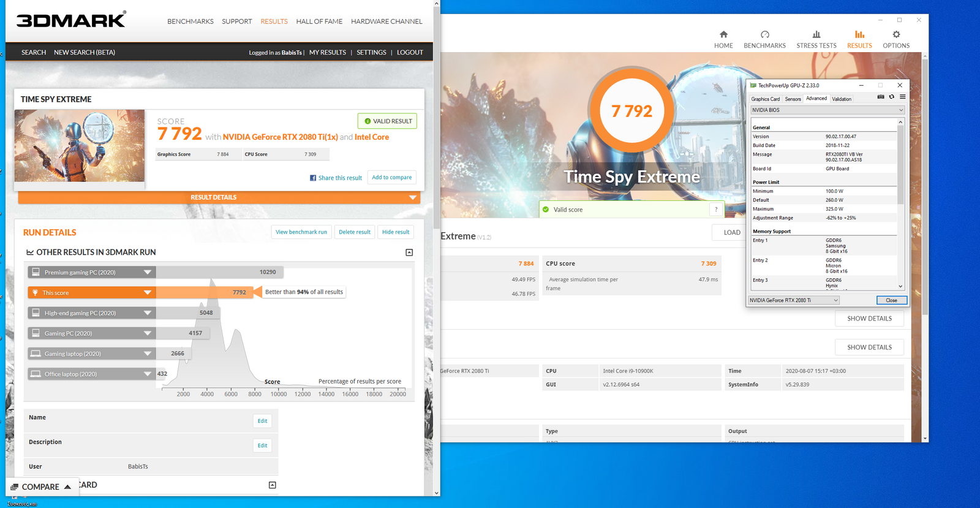Open the question mark help on Valid score
The height and width of the screenshot is (508, 980).
[716, 210]
